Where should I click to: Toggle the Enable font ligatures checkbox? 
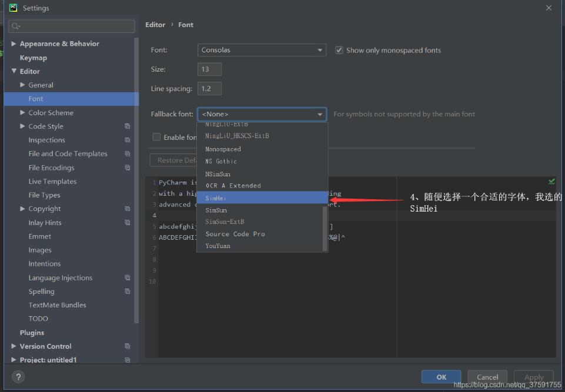click(156, 137)
